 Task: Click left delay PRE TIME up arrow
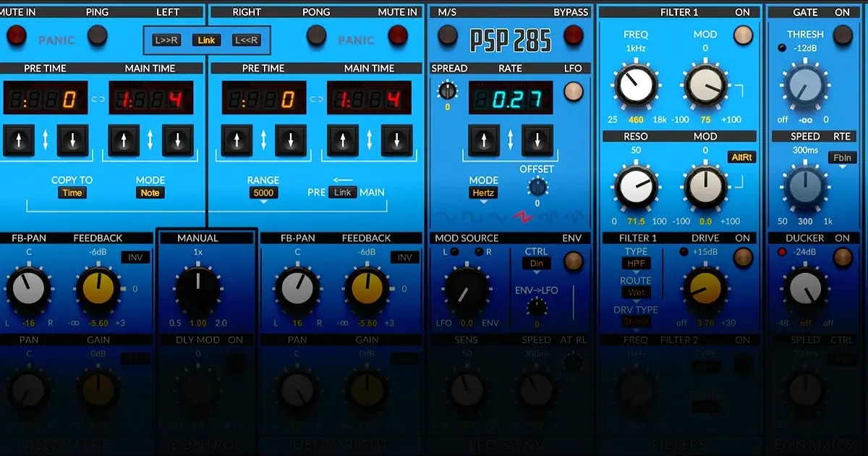pos(20,140)
